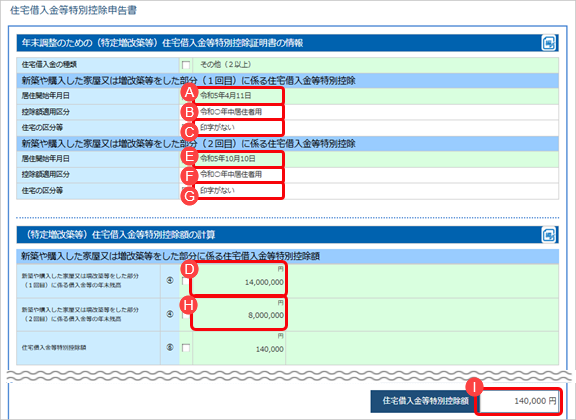Click the icon in the 住宅借入金等特別控除額の計算 header

coord(548,235)
